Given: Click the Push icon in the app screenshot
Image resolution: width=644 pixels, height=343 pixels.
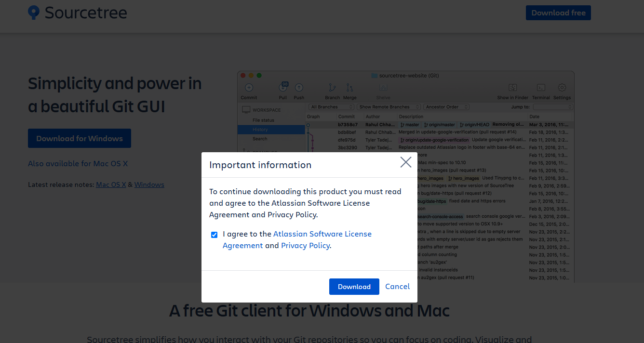Looking at the screenshot, I should (x=299, y=88).
